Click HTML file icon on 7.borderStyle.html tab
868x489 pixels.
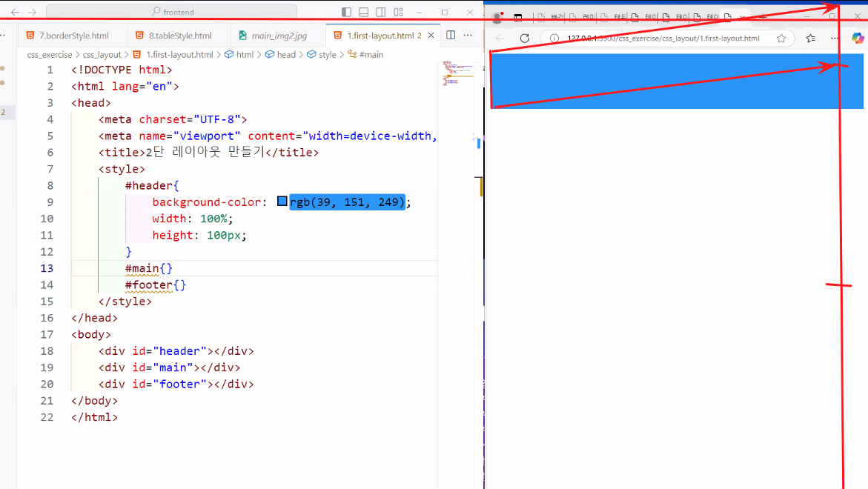(x=30, y=36)
